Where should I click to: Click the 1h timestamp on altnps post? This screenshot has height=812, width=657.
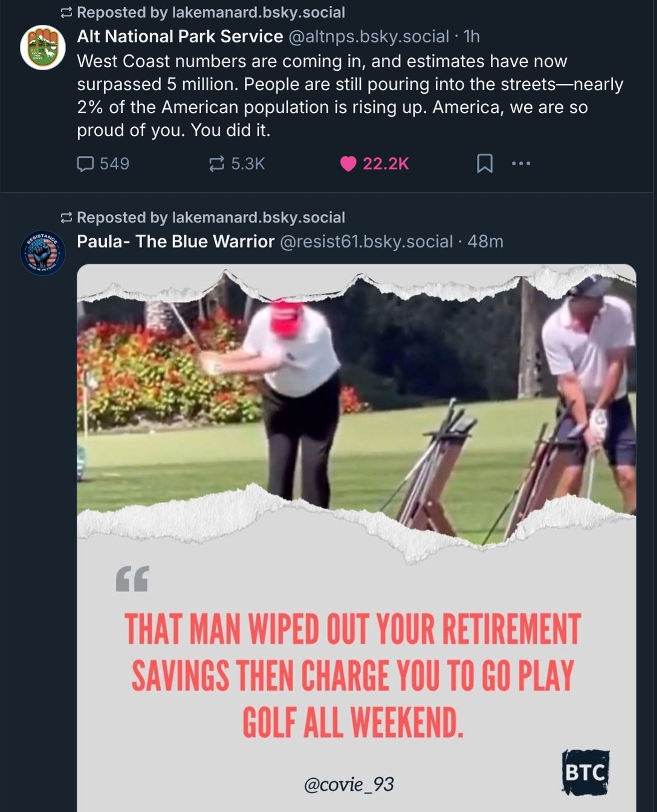[x=471, y=36]
